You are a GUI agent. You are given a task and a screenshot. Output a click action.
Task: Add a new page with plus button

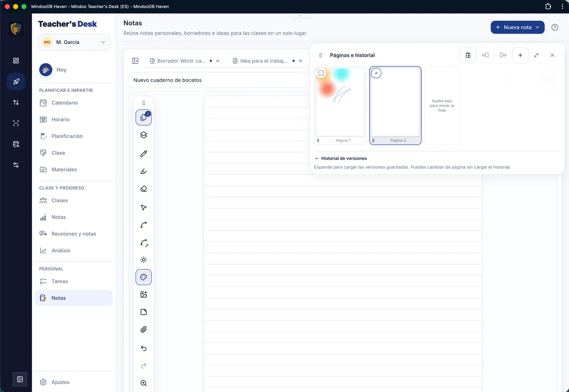click(520, 55)
